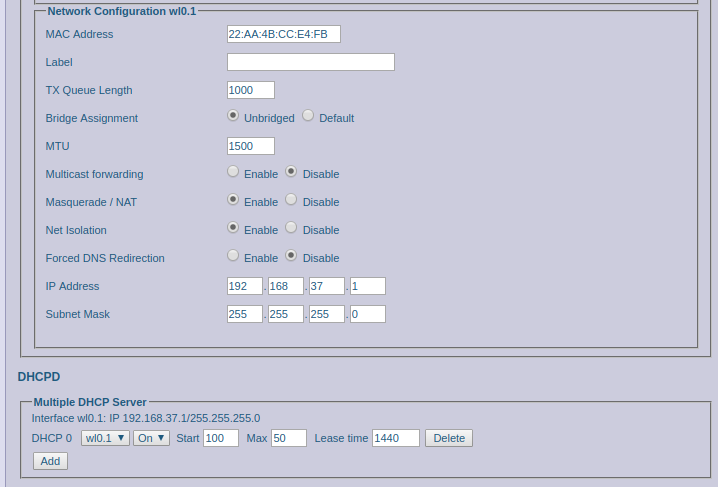Image resolution: width=718 pixels, height=487 pixels.
Task: Enable Multicast forwarding
Action: (233, 172)
